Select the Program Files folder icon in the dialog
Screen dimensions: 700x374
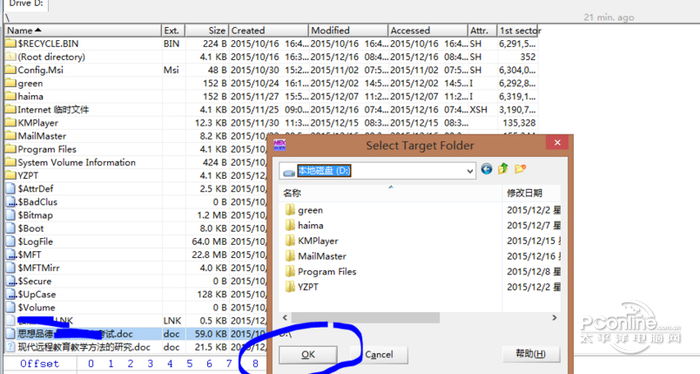(x=290, y=271)
